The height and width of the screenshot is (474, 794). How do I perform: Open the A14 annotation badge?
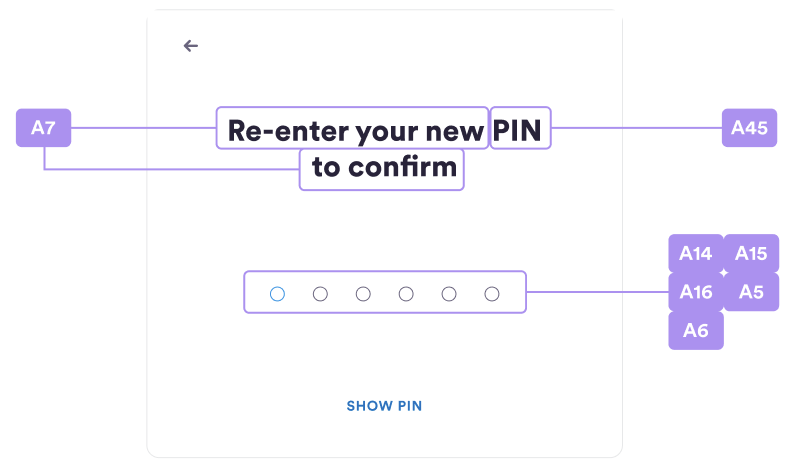(696, 253)
